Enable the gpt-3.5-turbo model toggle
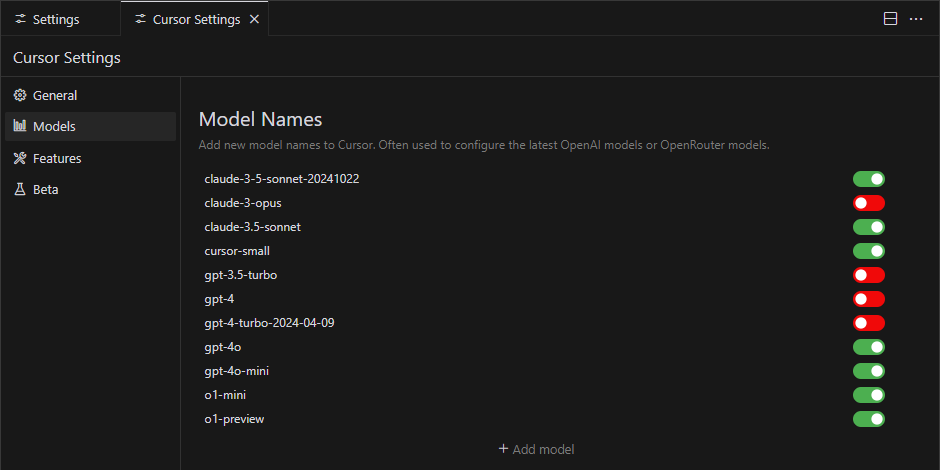The height and width of the screenshot is (470, 940). [869, 275]
